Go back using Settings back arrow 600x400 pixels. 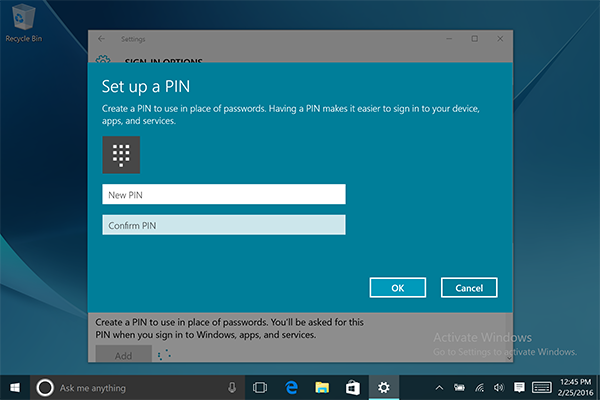click(101, 39)
